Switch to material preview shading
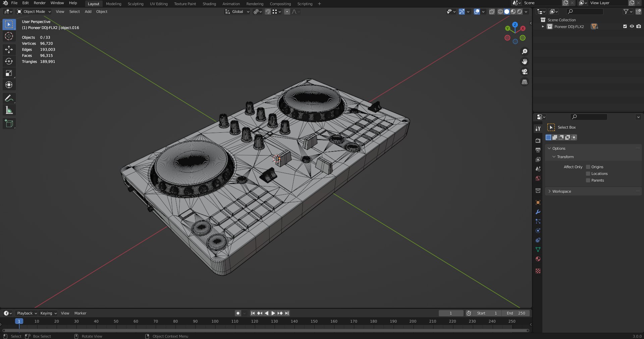 [513, 12]
